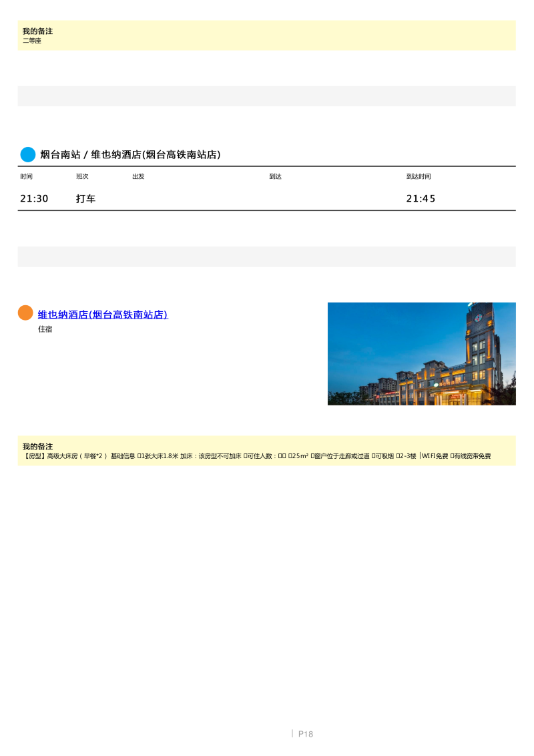The height and width of the screenshot is (756, 534).
Task: Click the orange accommodation circle icon
Action: click(x=25, y=313)
